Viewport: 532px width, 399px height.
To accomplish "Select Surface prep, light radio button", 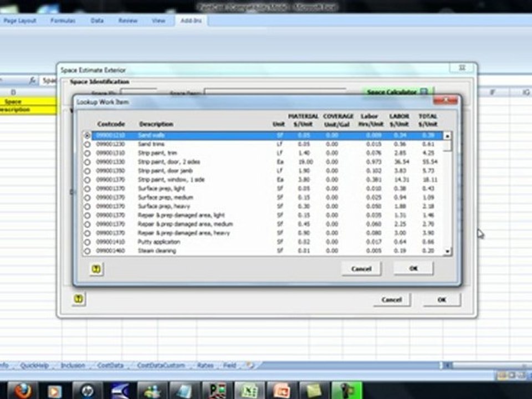I will point(87,188).
